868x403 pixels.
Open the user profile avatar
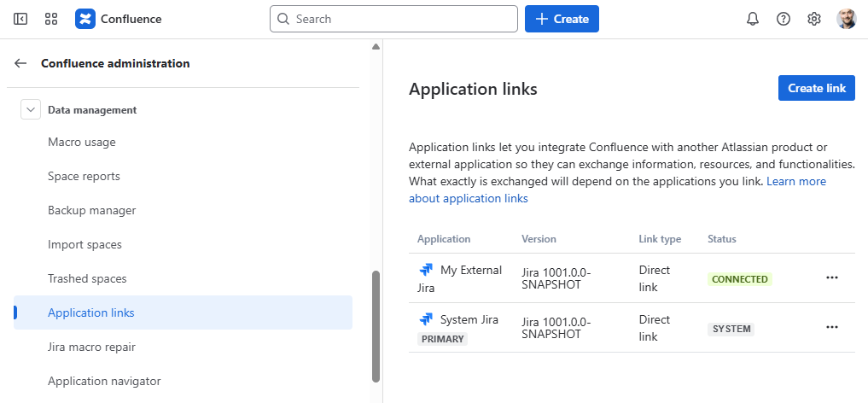[846, 19]
